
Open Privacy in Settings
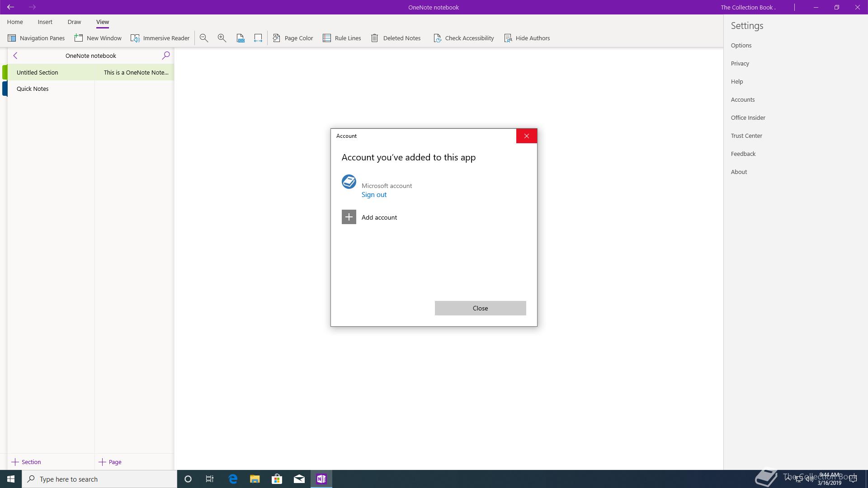(740, 63)
